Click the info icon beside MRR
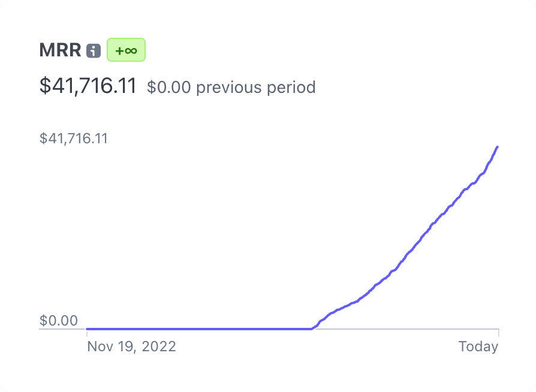This screenshot has height=392, width=536. [x=93, y=51]
